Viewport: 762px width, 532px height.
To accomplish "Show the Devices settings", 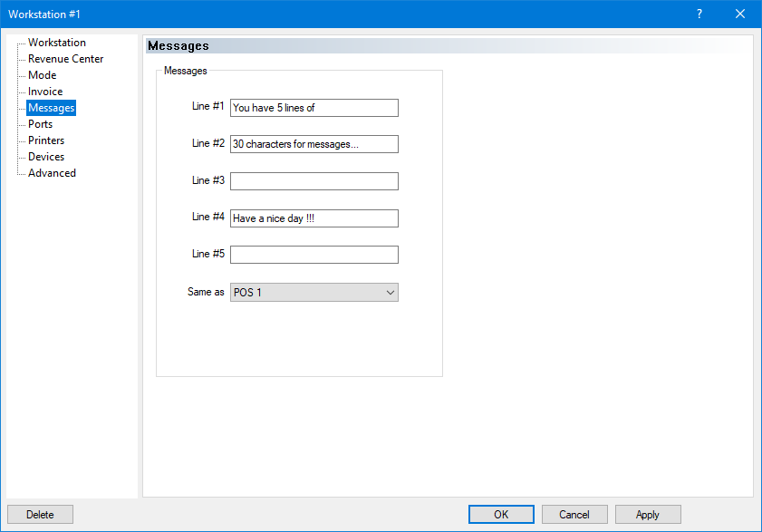I will 46,157.
